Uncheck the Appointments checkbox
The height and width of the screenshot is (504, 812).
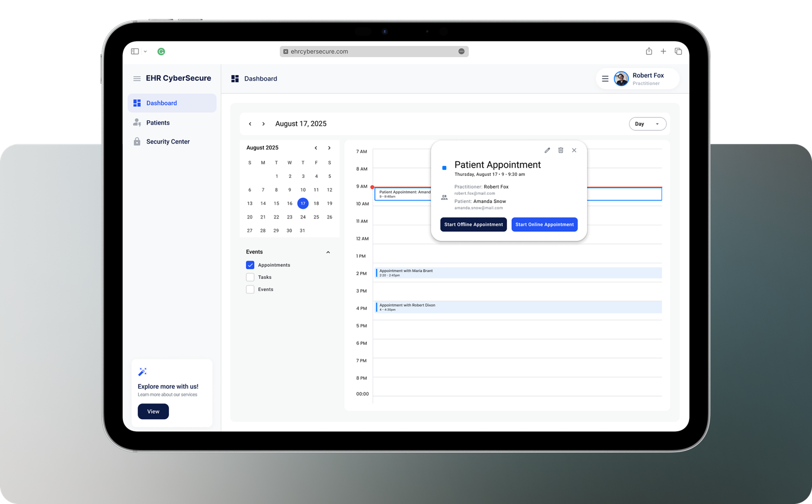pyautogui.click(x=250, y=265)
